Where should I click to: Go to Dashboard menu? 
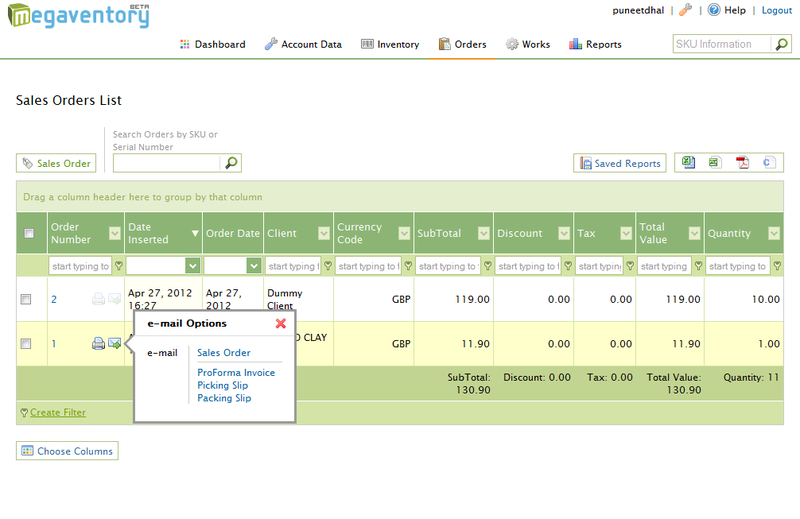coord(212,44)
